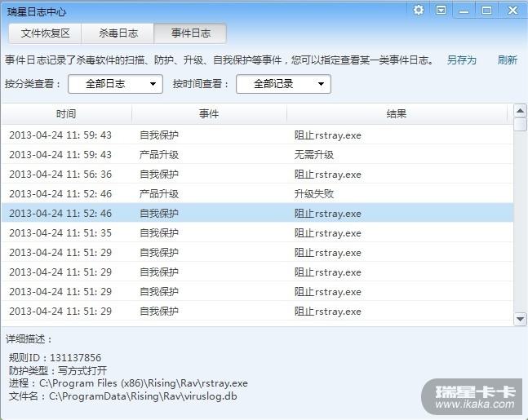Select the 升级失败 result row
This screenshot has height=420, width=528.
(x=257, y=193)
